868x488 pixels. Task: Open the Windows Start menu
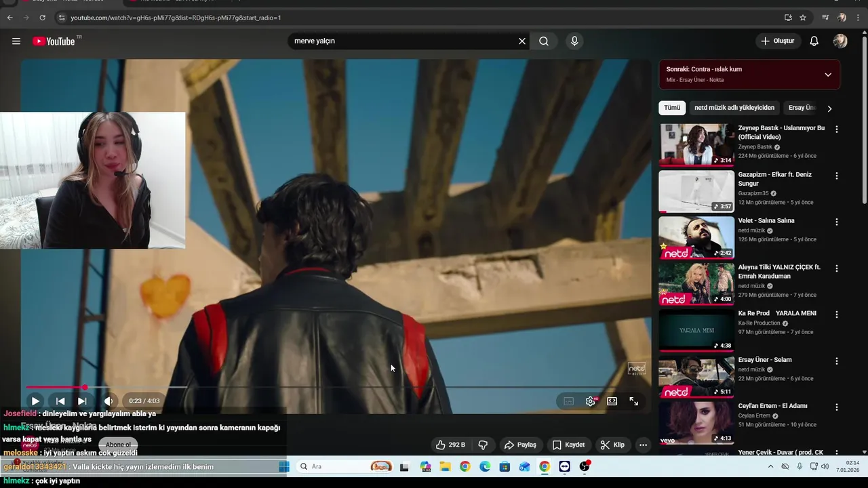click(x=284, y=466)
